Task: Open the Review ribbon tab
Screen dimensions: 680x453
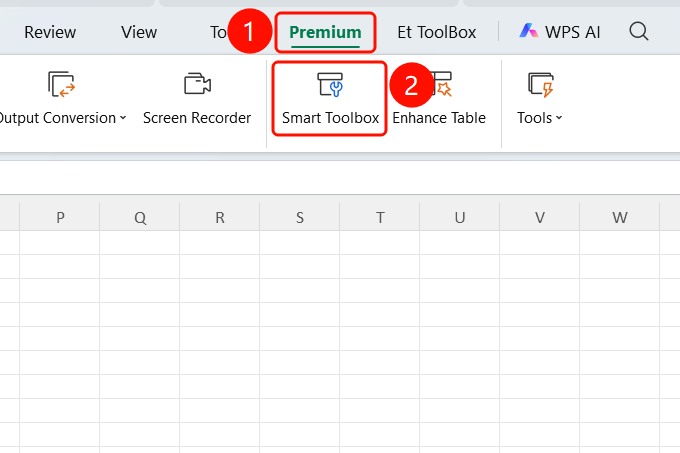Action: coord(50,32)
